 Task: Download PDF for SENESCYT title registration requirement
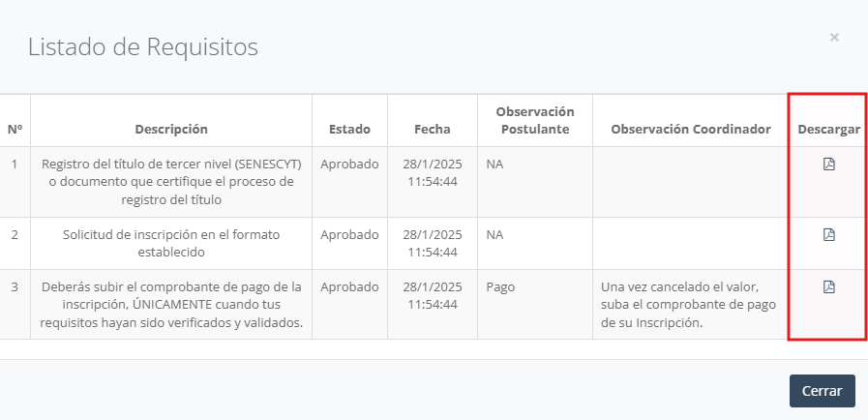828,165
